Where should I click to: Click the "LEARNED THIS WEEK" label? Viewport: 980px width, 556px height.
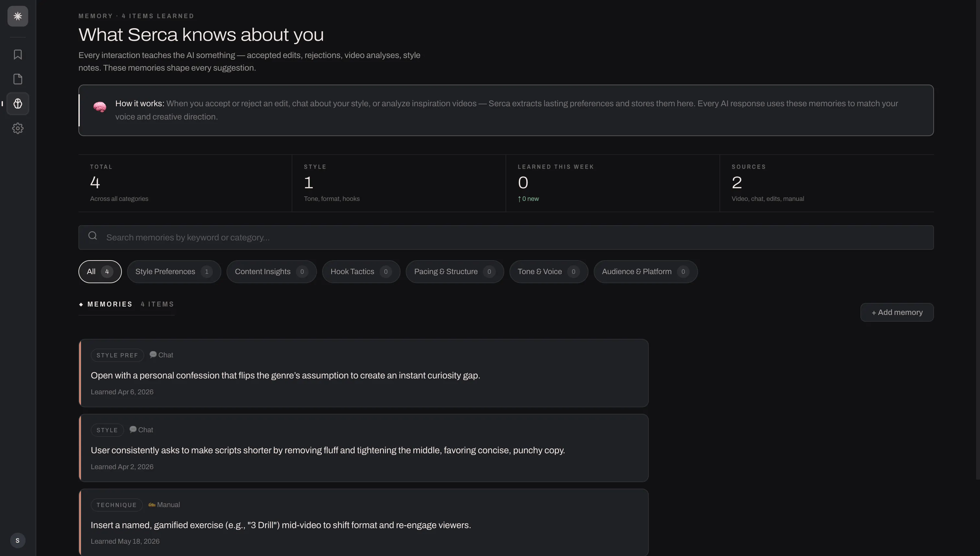(x=556, y=167)
